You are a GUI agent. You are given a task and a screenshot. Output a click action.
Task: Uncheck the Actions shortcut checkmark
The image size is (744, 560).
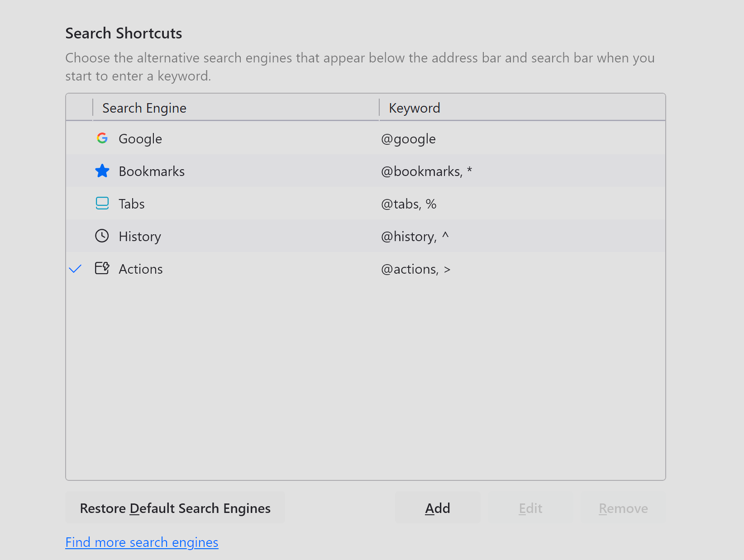(75, 269)
